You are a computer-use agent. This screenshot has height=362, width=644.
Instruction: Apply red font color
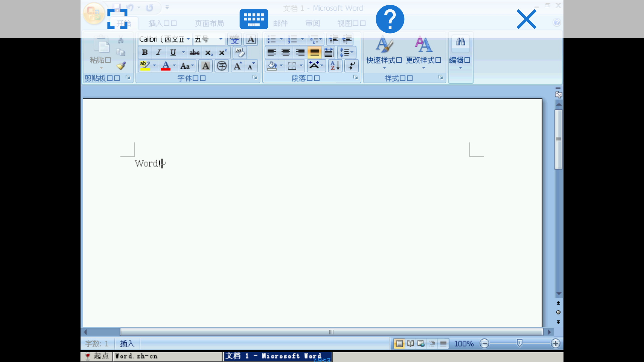(166, 66)
